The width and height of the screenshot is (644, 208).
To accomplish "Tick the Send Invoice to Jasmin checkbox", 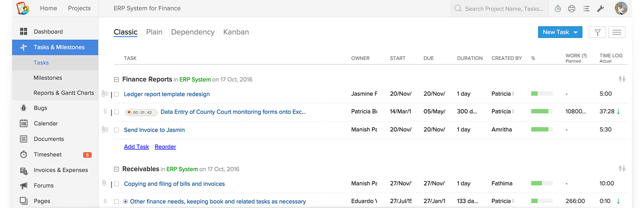I will 117,130.
